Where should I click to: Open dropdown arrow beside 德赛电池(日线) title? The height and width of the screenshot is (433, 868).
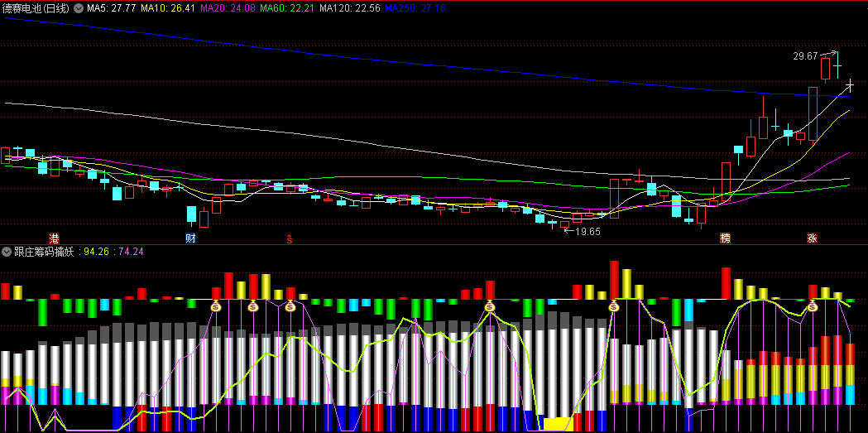pos(79,8)
